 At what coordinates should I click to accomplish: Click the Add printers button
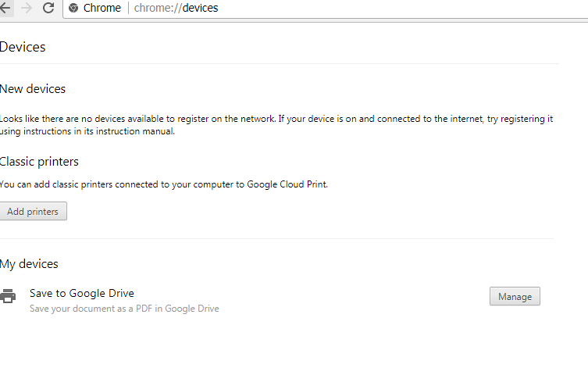point(33,211)
